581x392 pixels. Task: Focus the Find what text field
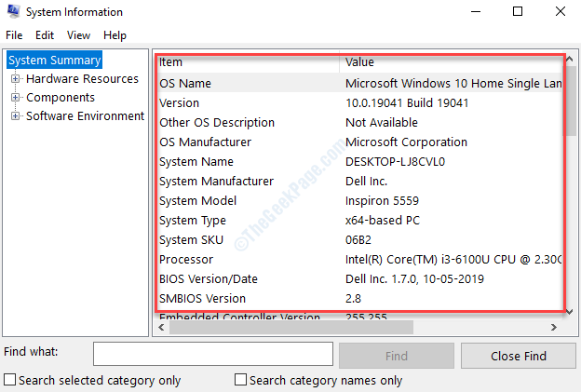[x=213, y=354]
